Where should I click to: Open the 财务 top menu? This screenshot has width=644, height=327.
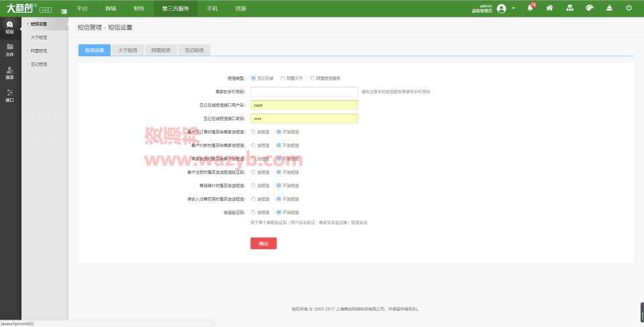[139, 8]
